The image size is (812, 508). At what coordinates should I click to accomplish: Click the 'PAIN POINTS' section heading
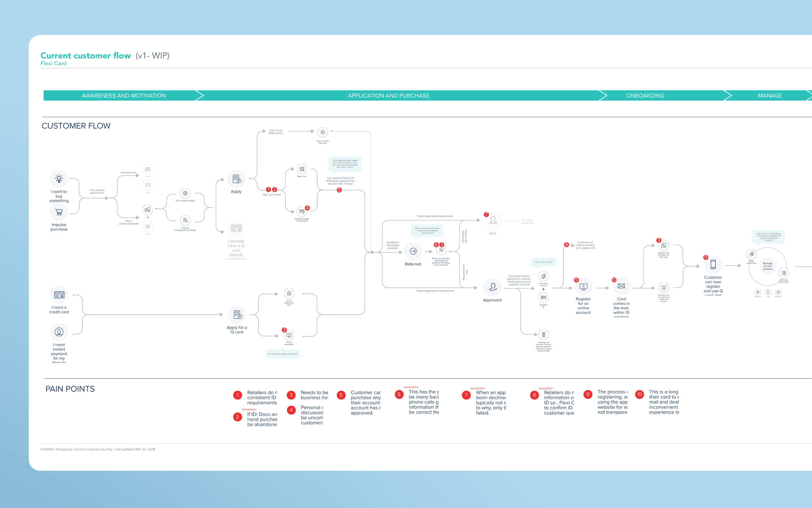click(x=70, y=389)
